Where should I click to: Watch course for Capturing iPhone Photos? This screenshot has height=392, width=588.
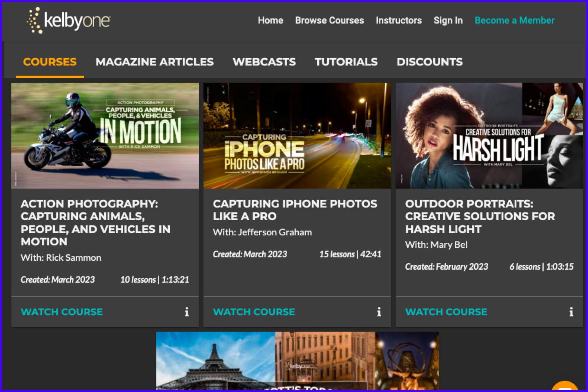(254, 312)
